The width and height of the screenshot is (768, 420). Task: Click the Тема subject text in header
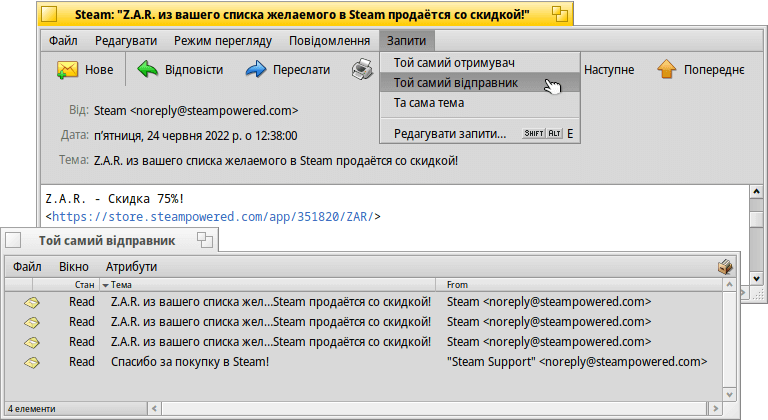click(276, 161)
